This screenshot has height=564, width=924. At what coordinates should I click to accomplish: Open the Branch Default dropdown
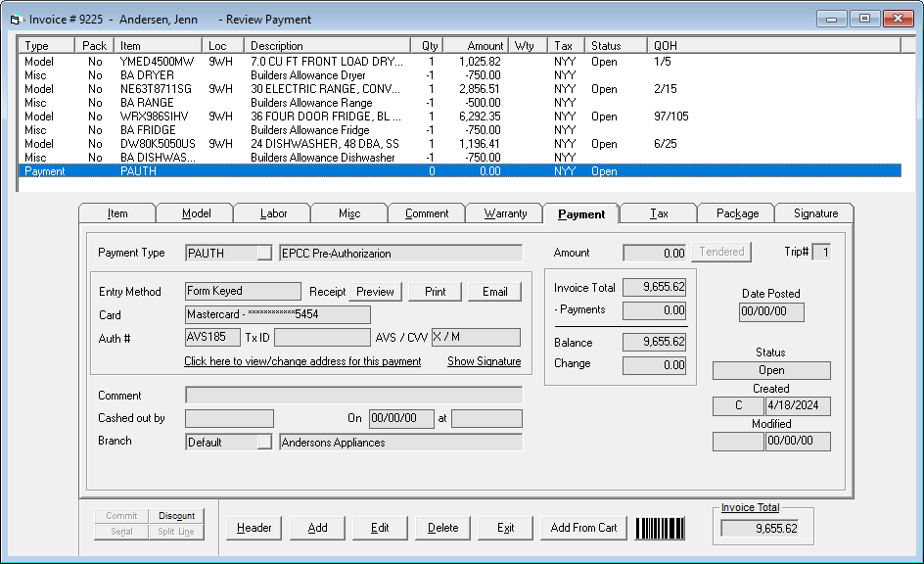264,442
